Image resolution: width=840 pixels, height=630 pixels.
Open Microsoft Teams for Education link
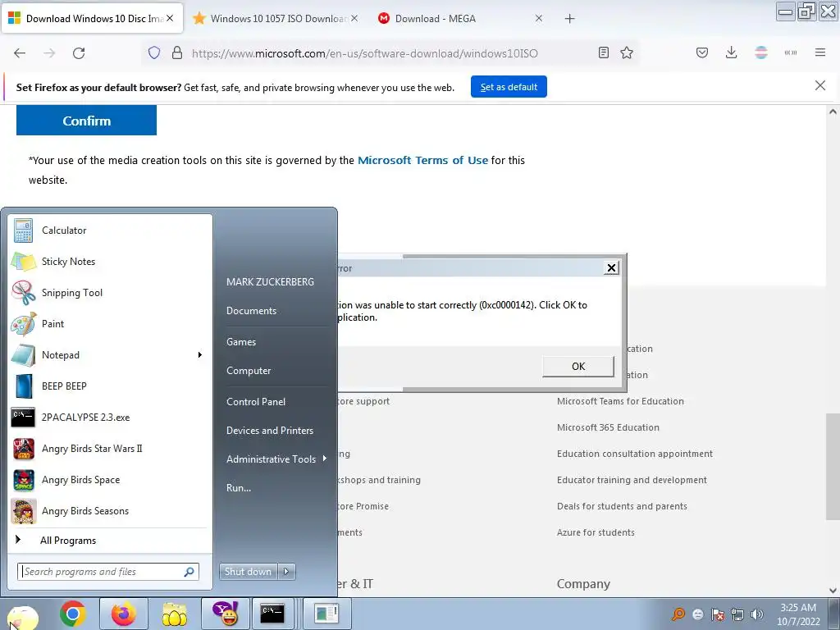[x=620, y=401]
